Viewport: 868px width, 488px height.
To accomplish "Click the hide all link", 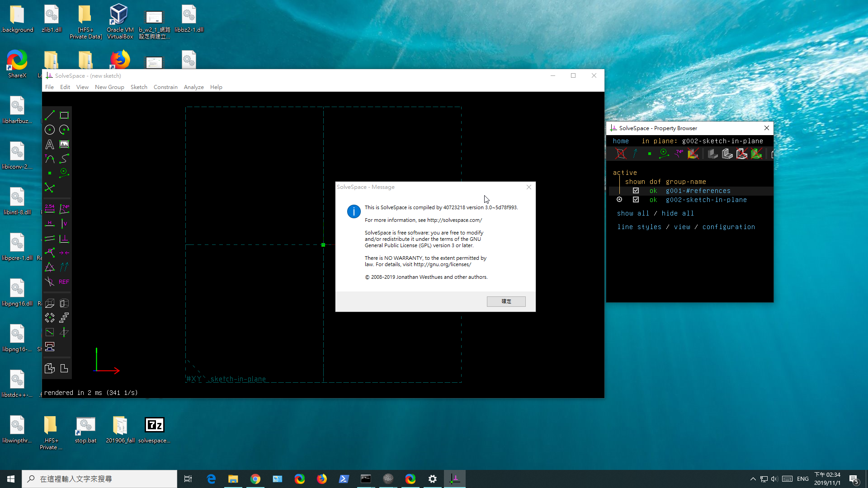I will (x=678, y=213).
